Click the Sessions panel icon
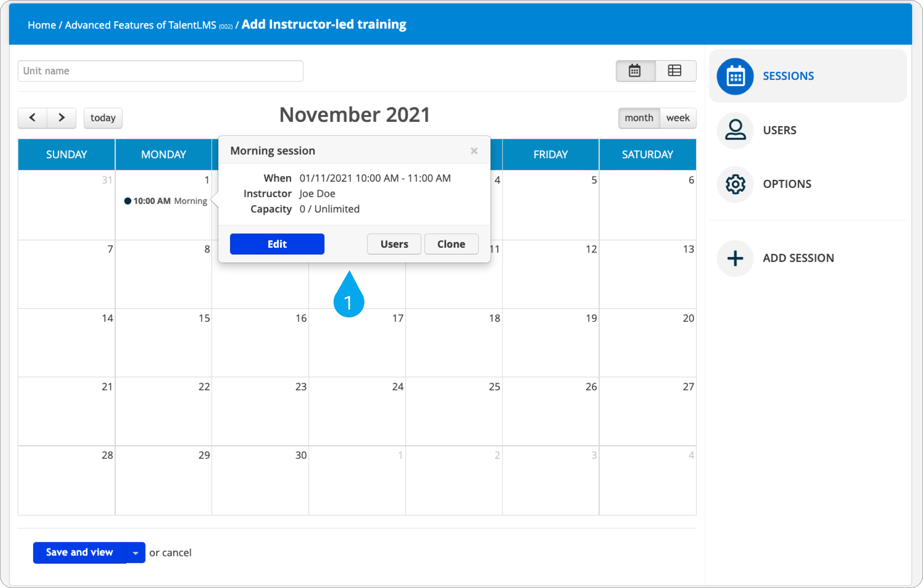923x588 pixels. (x=735, y=75)
